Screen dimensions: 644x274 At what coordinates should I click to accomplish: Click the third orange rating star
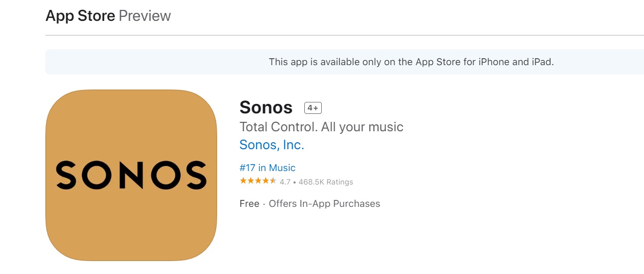[258, 181]
